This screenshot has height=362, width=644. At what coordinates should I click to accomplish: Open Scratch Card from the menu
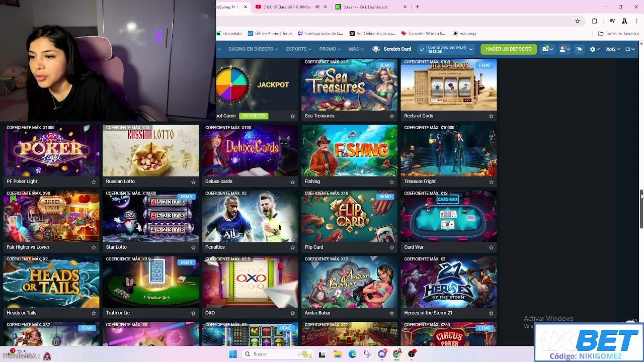392,49
